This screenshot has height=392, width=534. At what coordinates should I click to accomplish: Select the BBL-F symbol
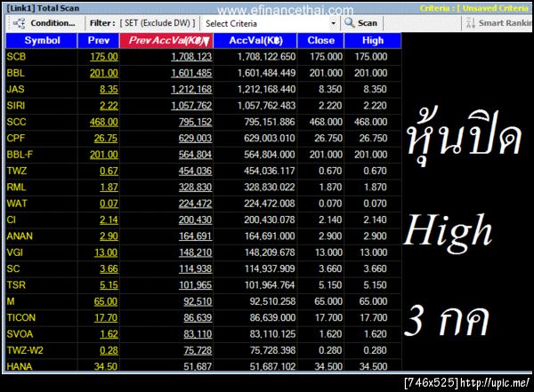click(x=20, y=155)
